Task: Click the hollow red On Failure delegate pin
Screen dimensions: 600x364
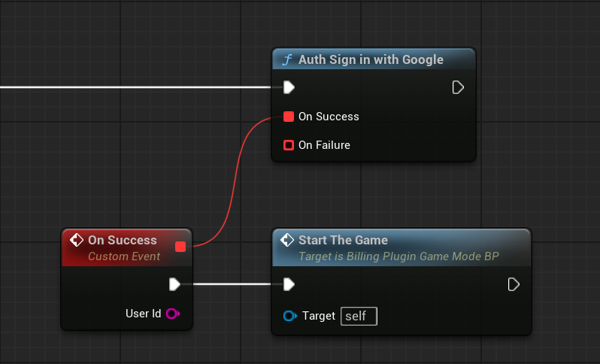Action: pos(289,144)
